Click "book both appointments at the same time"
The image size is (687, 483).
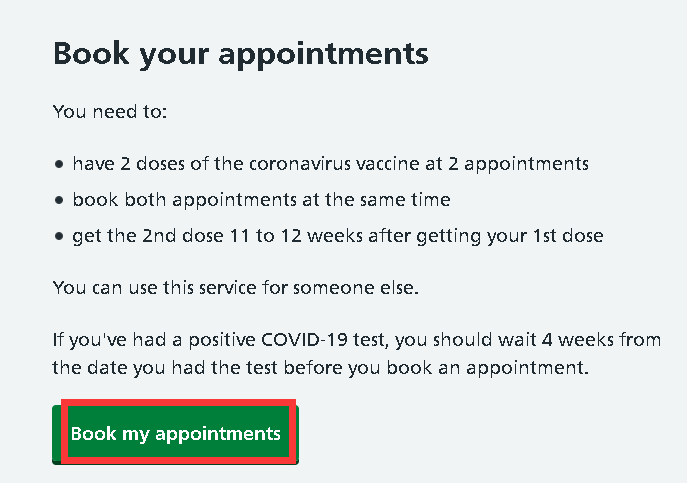pyautogui.click(x=261, y=199)
